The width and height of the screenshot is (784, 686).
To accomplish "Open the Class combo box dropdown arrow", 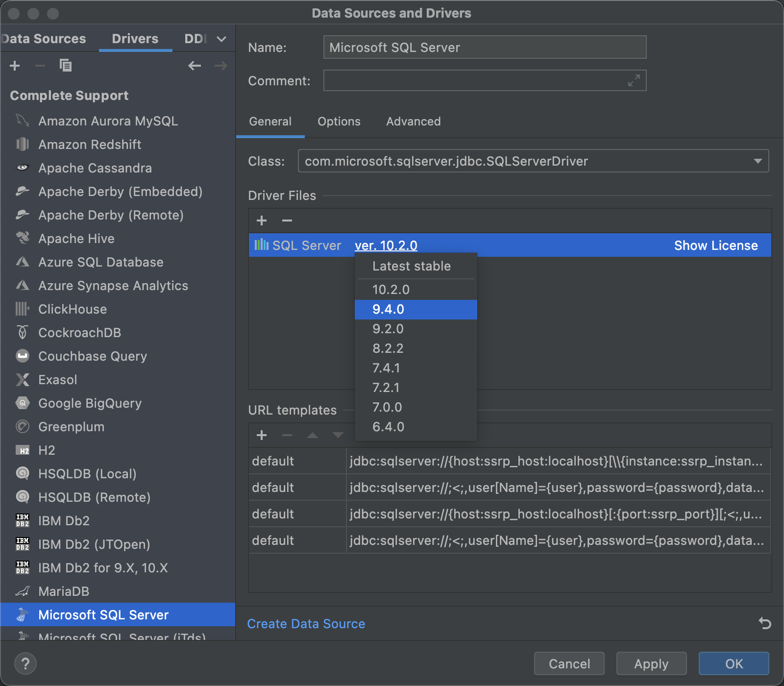I will coord(758,161).
